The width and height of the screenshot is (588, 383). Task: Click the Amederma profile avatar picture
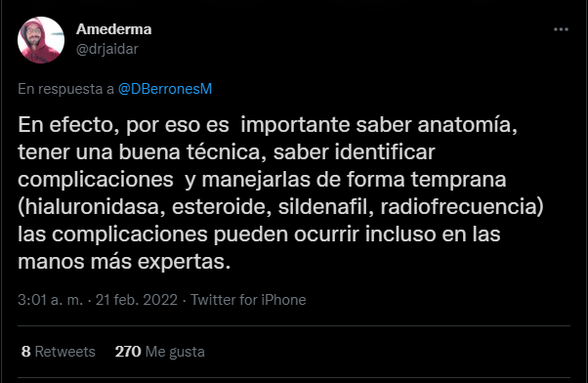tap(41, 40)
